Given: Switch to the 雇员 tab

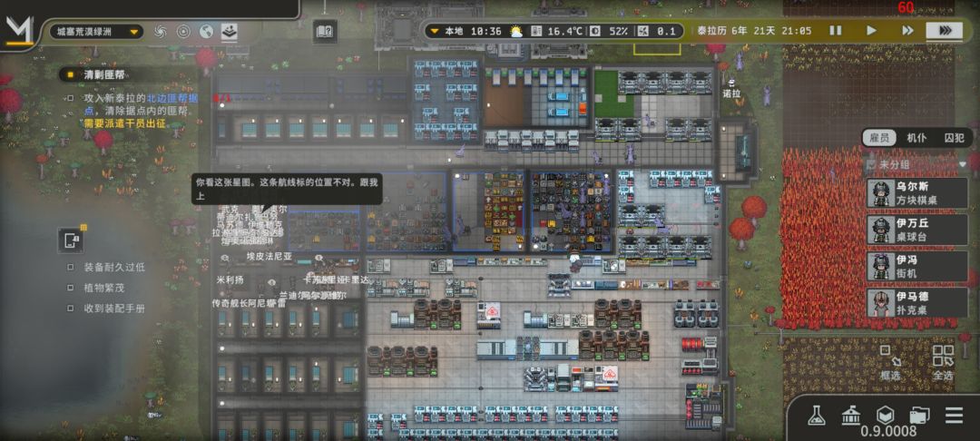Looking at the screenshot, I should point(879,138).
